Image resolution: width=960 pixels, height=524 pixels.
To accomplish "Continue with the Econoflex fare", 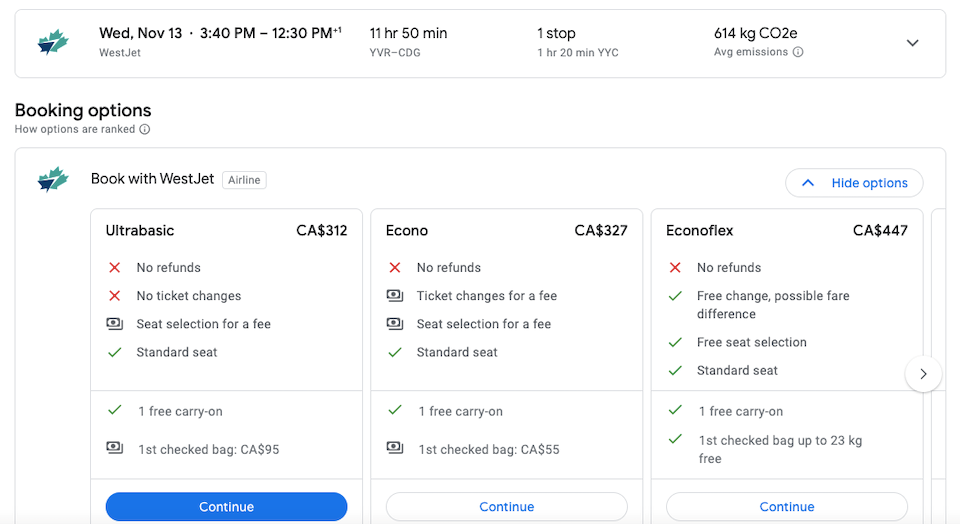I will point(787,507).
